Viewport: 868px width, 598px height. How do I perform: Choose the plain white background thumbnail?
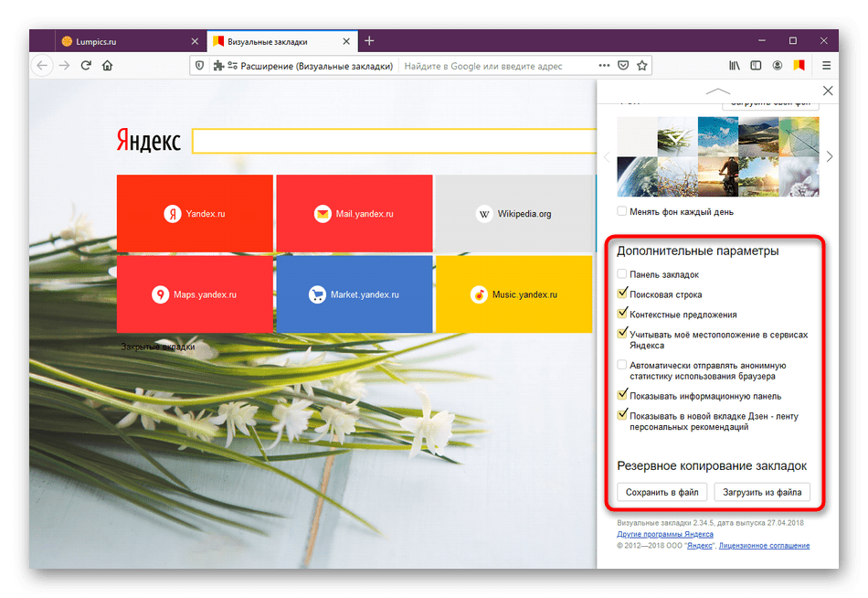tap(637, 136)
